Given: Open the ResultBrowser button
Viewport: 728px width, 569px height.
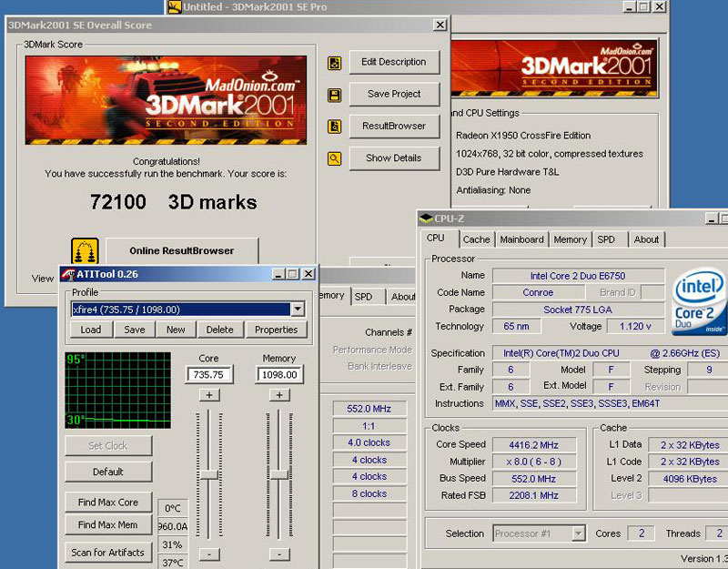Looking at the screenshot, I should [x=394, y=127].
